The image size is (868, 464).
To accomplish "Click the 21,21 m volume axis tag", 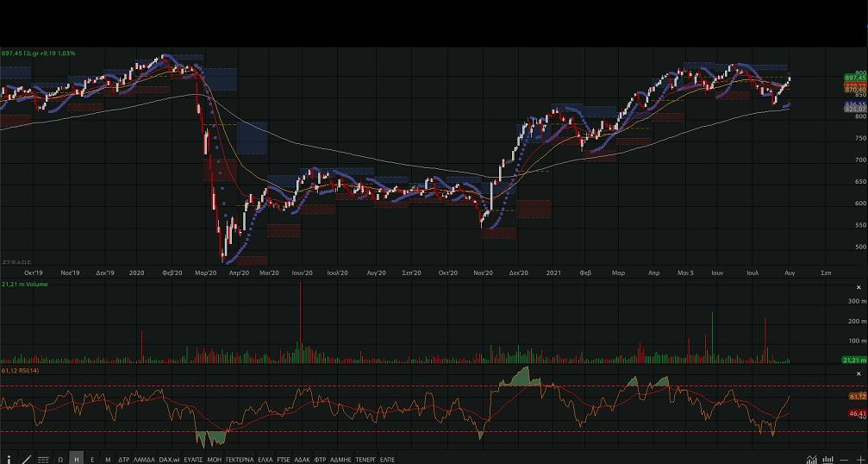I will point(855,361).
